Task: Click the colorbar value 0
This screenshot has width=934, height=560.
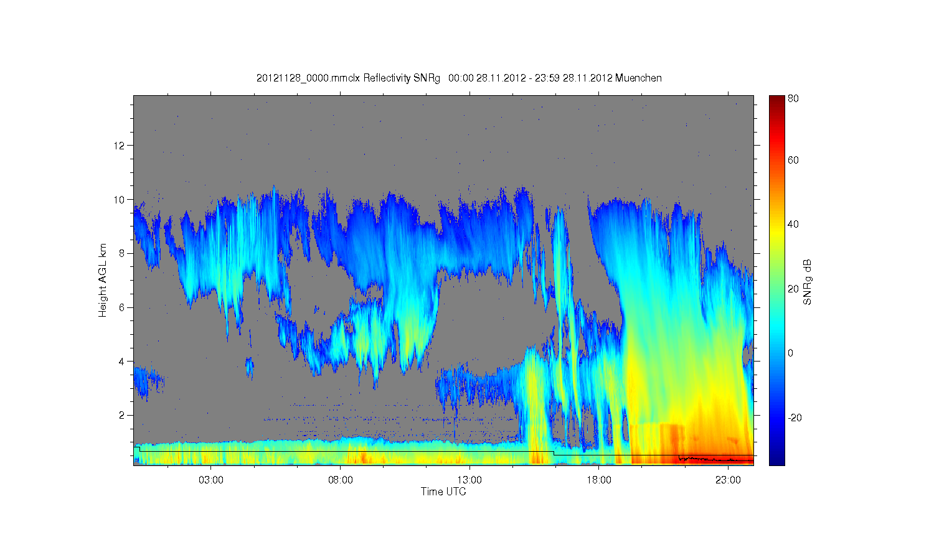Action: click(791, 353)
